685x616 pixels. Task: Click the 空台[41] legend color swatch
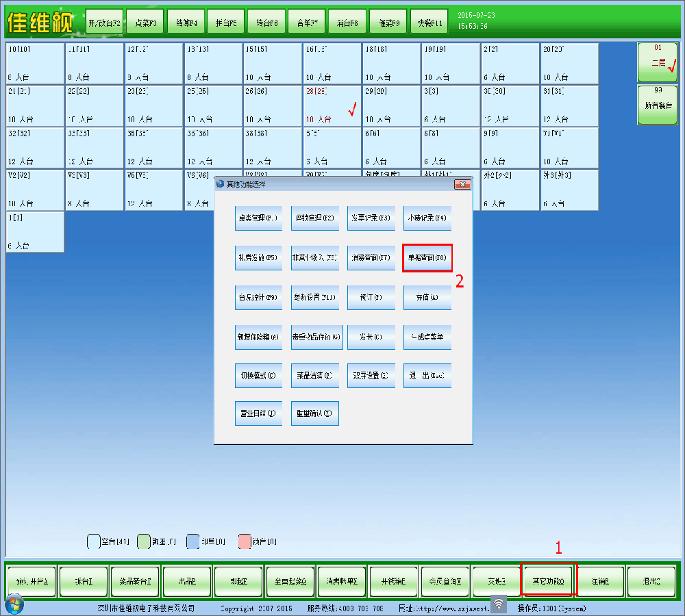[94, 541]
